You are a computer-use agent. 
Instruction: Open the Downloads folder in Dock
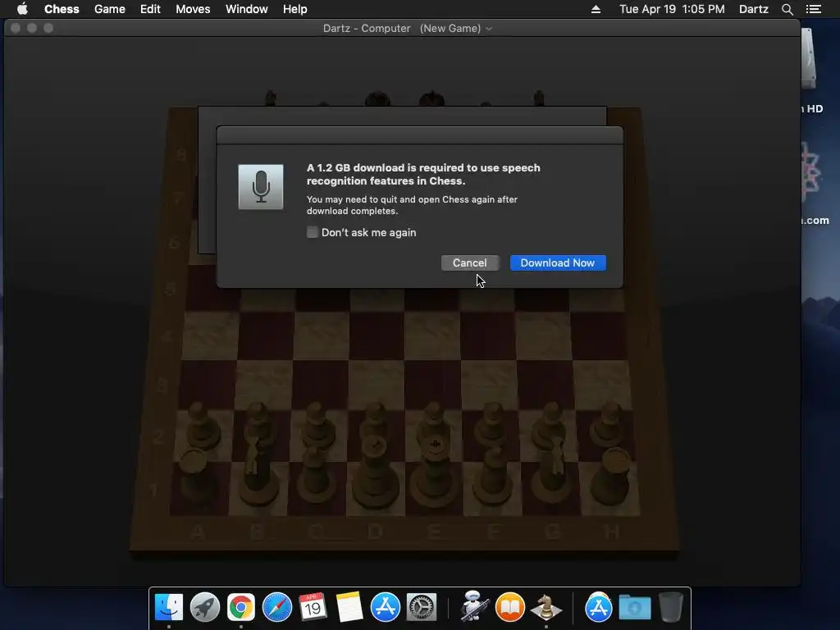pos(635,608)
